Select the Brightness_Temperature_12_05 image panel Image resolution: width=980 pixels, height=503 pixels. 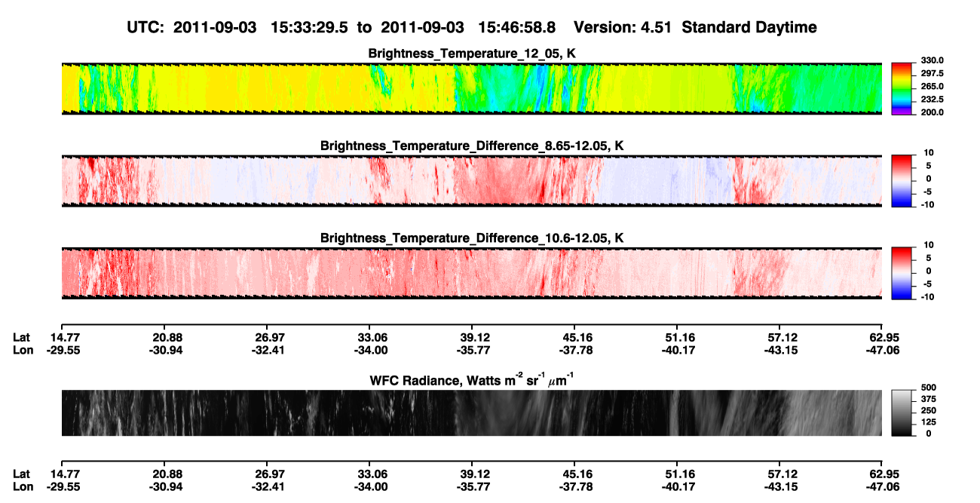pos(471,89)
